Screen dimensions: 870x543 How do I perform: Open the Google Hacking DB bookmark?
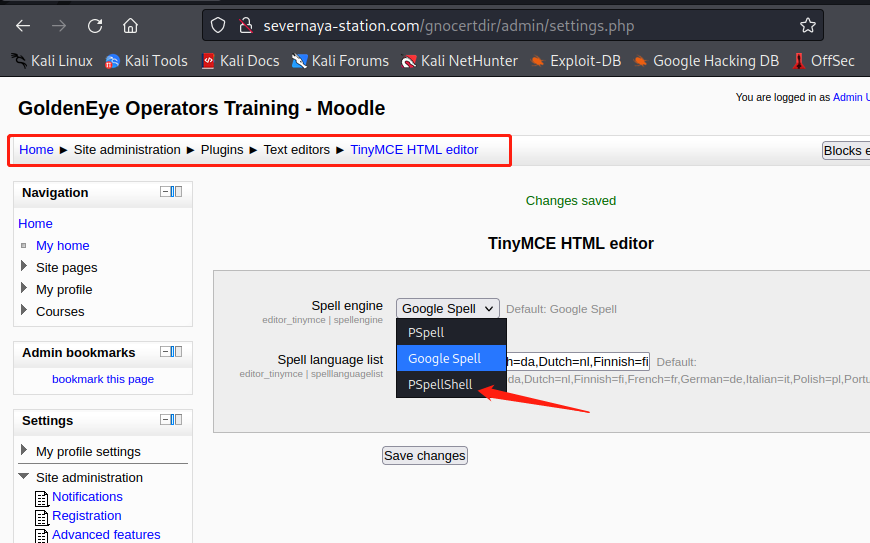(706, 61)
